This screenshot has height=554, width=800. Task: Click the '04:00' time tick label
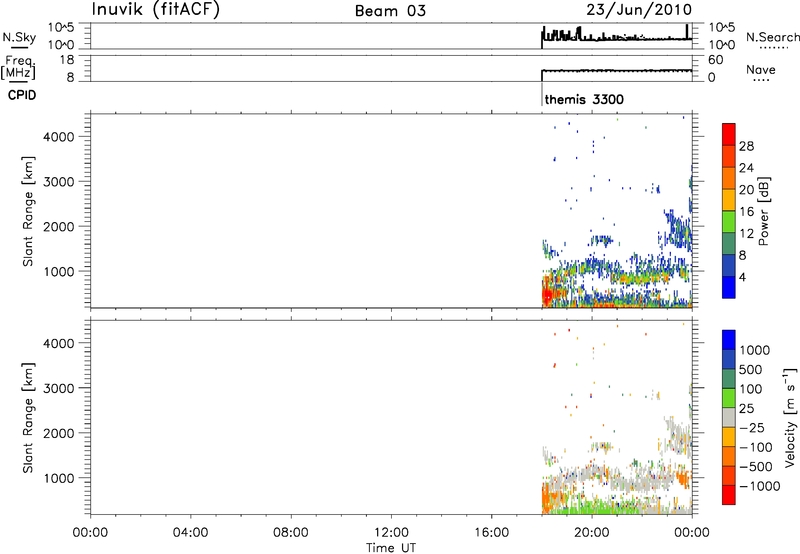tap(190, 533)
